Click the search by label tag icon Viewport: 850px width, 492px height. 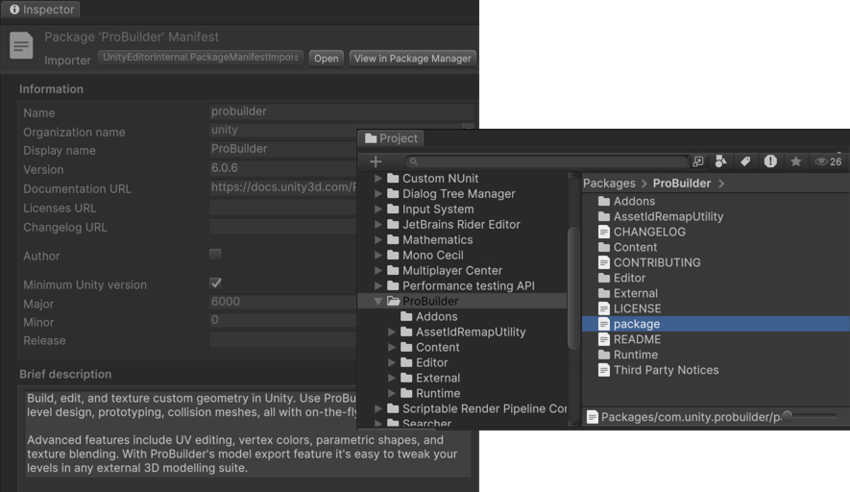tap(745, 161)
